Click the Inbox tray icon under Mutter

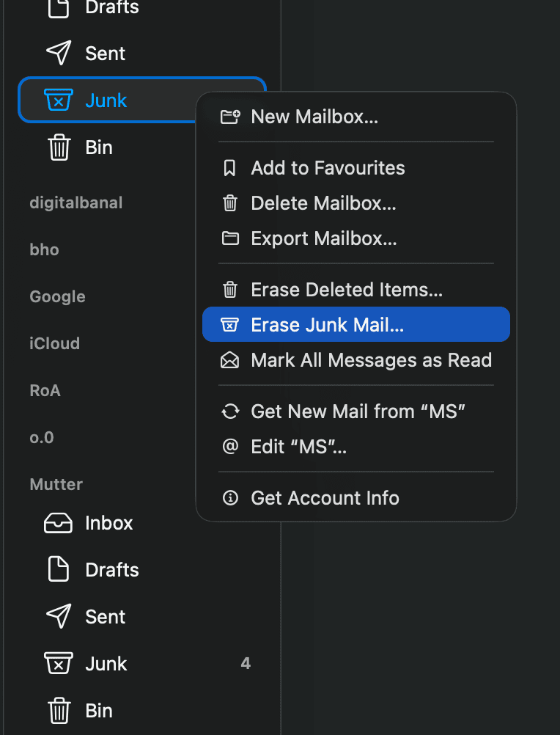(58, 523)
